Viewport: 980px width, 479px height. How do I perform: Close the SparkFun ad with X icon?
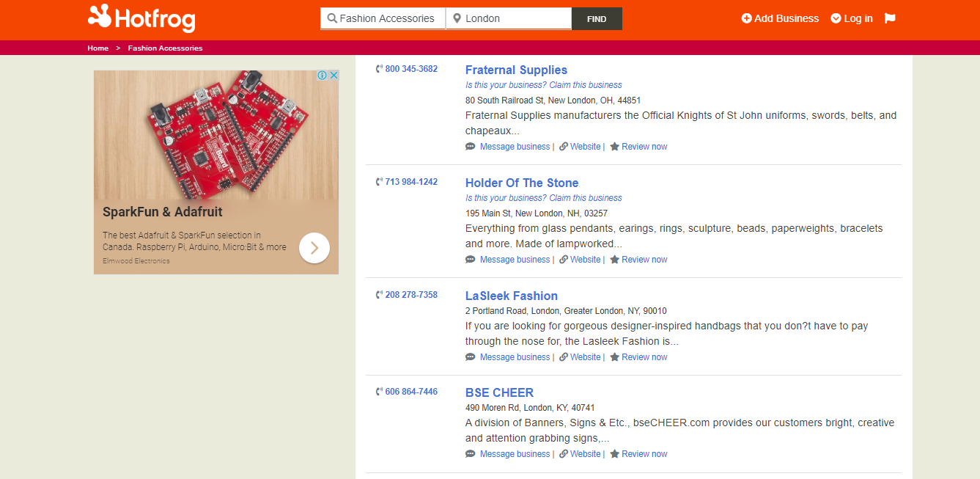click(x=334, y=76)
